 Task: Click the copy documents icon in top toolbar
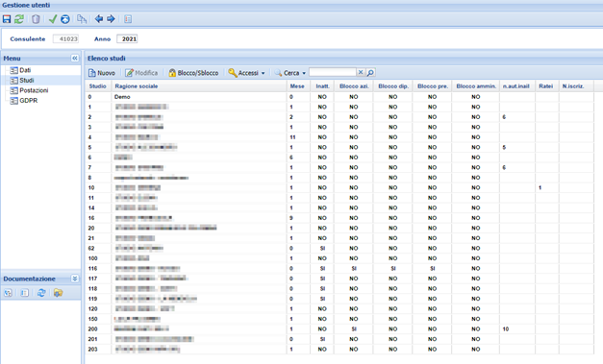point(82,19)
